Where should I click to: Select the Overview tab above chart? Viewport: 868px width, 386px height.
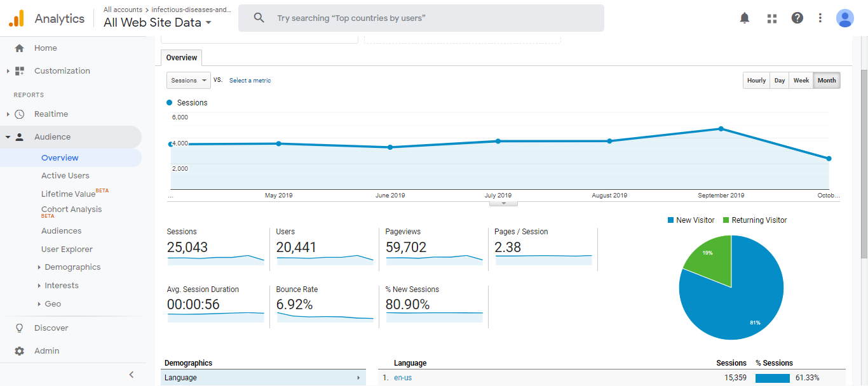coord(182,58)
